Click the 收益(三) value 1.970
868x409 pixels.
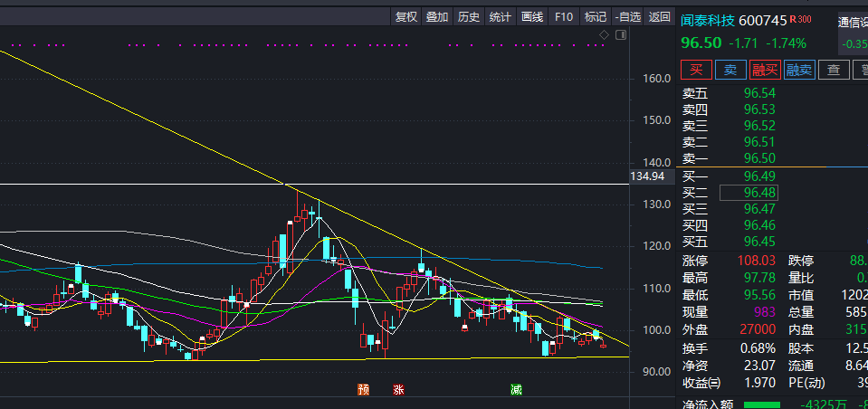[759, 383]
